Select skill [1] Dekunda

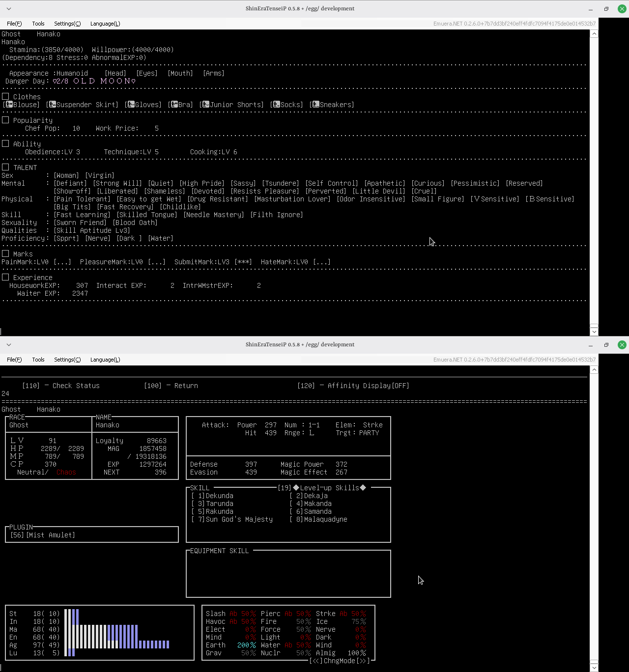click(x=212, y=496)
